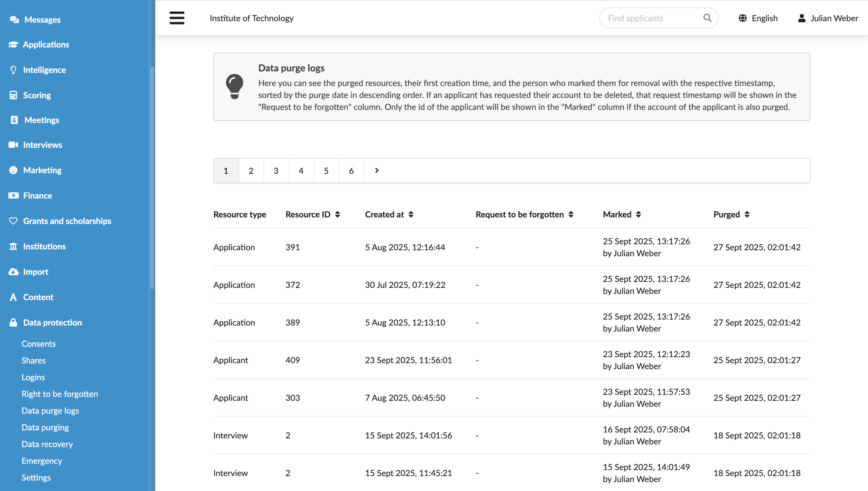Click the Scoring calculator icon

click(13, 95)
